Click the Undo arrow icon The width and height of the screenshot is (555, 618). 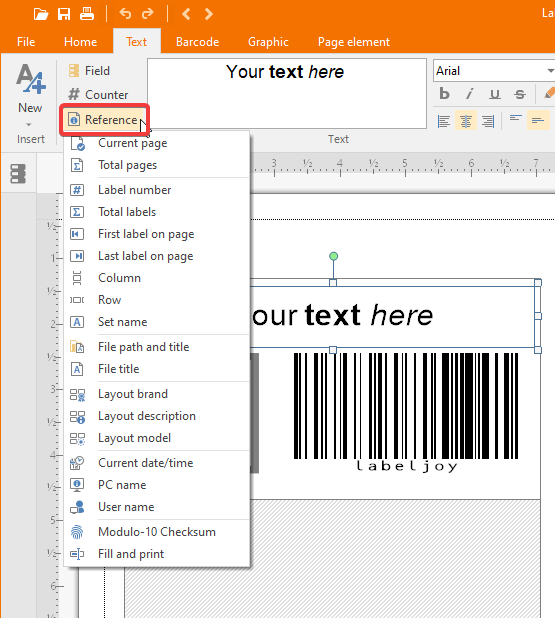point(125,14)
